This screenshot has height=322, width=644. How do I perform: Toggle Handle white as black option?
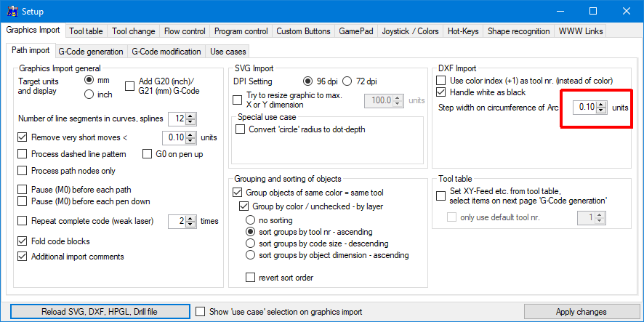pyautogui.click(x=441, y=92)
